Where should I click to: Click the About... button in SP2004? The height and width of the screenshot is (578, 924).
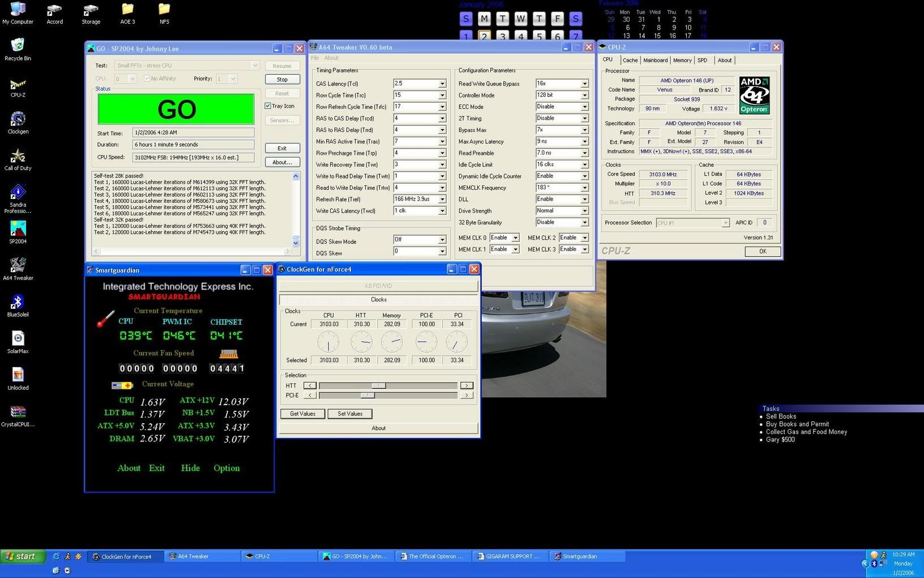pyautogui.click(x=282, y=162)
